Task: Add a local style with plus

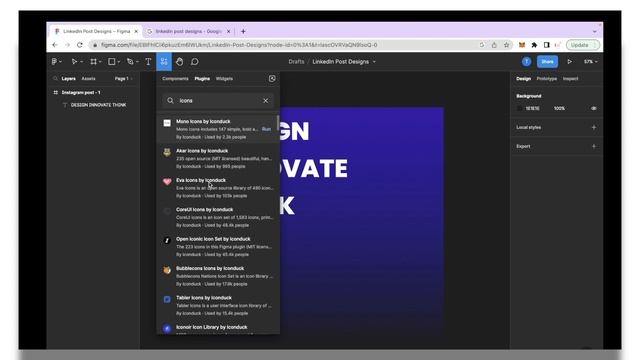Action: click(594, 127)
